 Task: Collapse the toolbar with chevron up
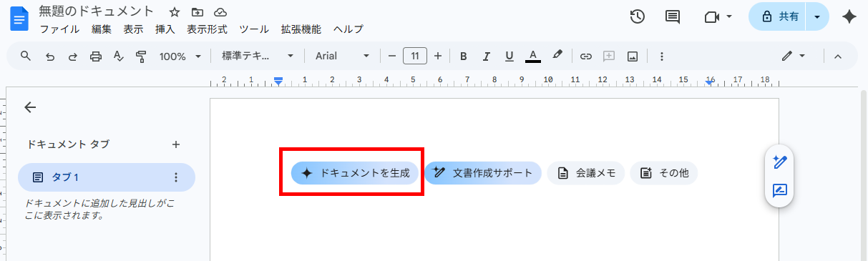(838, 56)
